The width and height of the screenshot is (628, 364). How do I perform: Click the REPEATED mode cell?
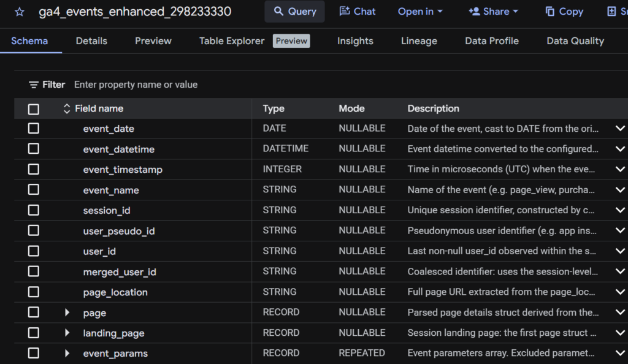click(x=362, y=353)
